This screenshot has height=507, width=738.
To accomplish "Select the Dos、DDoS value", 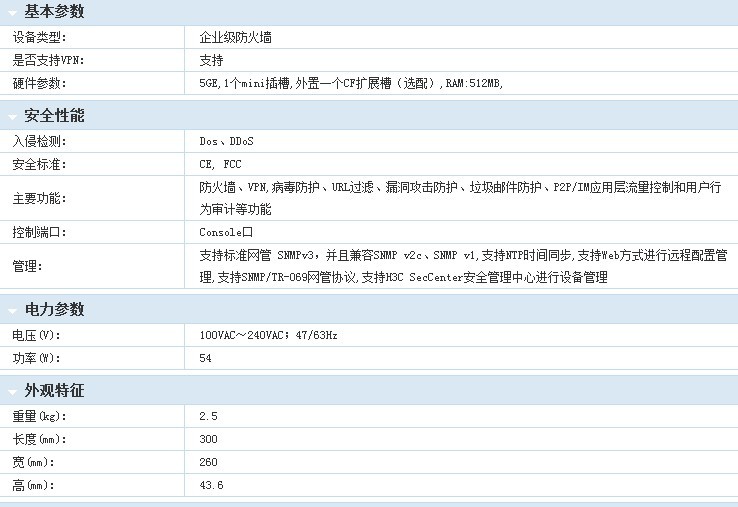I will pos(226,141).
